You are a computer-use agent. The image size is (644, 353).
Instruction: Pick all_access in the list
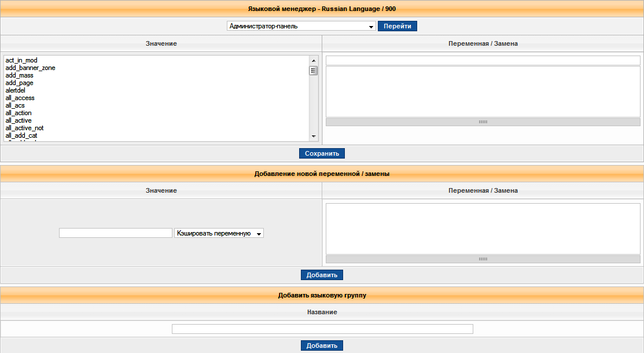tap(20, 98)
